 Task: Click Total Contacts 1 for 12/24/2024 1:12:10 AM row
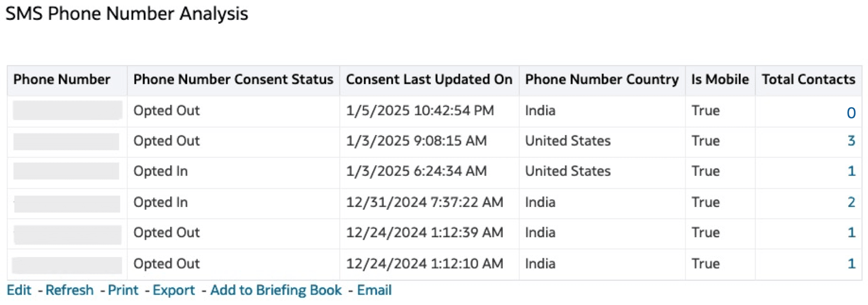(x=851, y=263)
